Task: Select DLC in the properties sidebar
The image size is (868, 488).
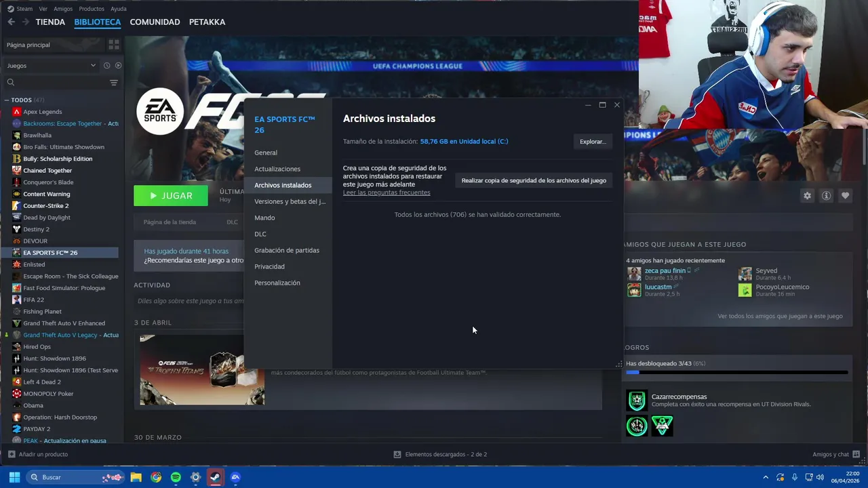Action: coord(288,234)
